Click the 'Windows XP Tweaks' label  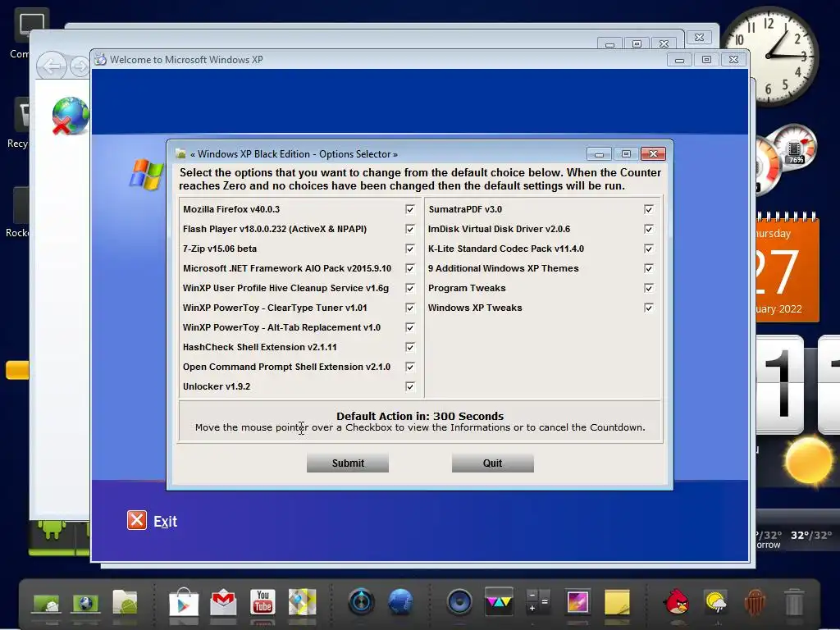tap(475, 308)
